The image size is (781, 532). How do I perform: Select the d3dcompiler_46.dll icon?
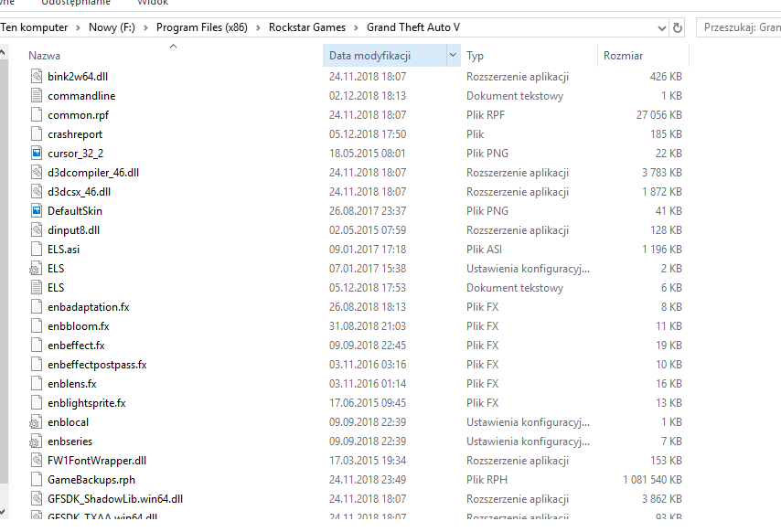[37, 173]
